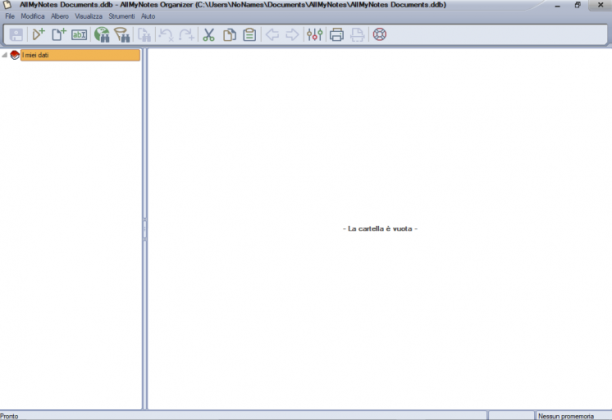The image size is (612, 420).
Task: Click the 'Nessun promemoria' status bar entry
Action: [566, 416]
